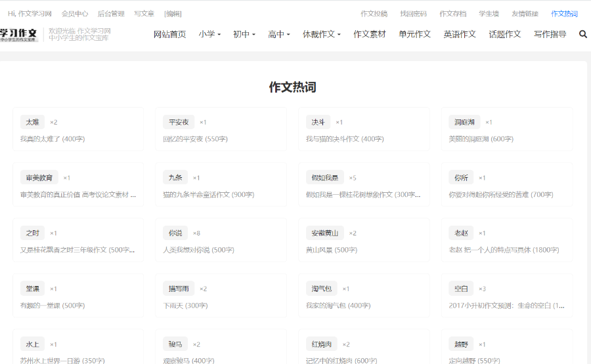
Task: Click the 假如我是 tag
Action: click(x=325, y=178)
